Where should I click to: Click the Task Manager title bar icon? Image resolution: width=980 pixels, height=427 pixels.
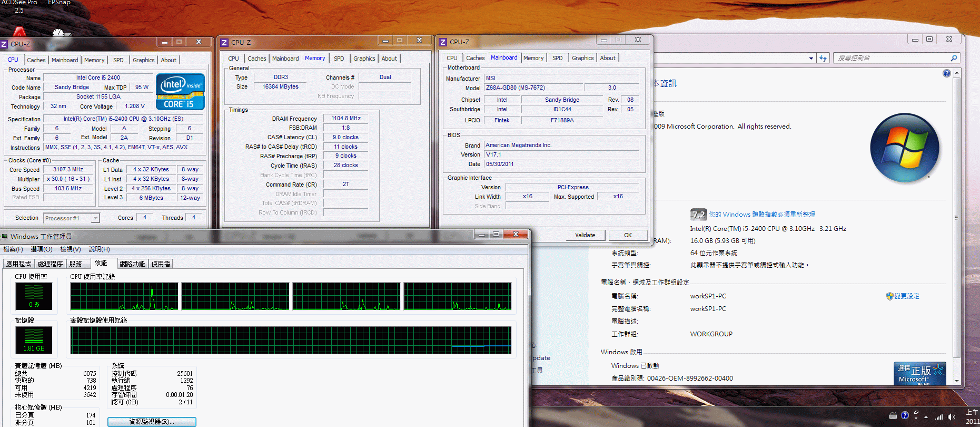[4, 236]
